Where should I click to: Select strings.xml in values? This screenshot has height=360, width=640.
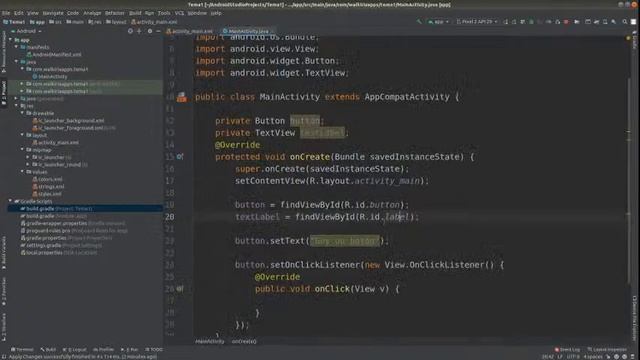tap(48, 187)
